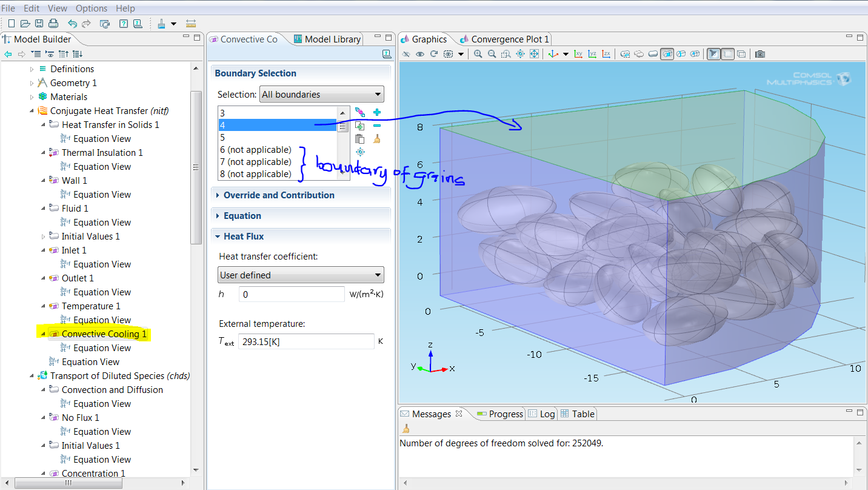Open the Selection 'All boundaries' dropdown
This screenshot has width=868, height=490.
tap(321, 95)
